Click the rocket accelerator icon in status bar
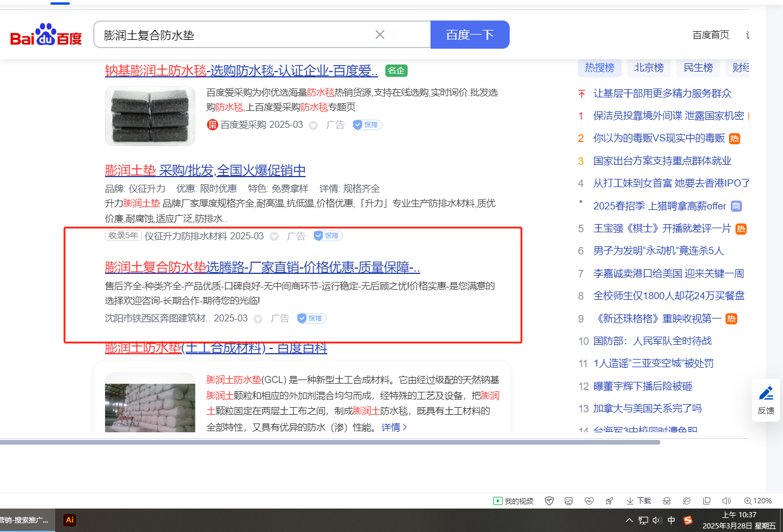Screen dimensions: 783x532 coord(609,501)
